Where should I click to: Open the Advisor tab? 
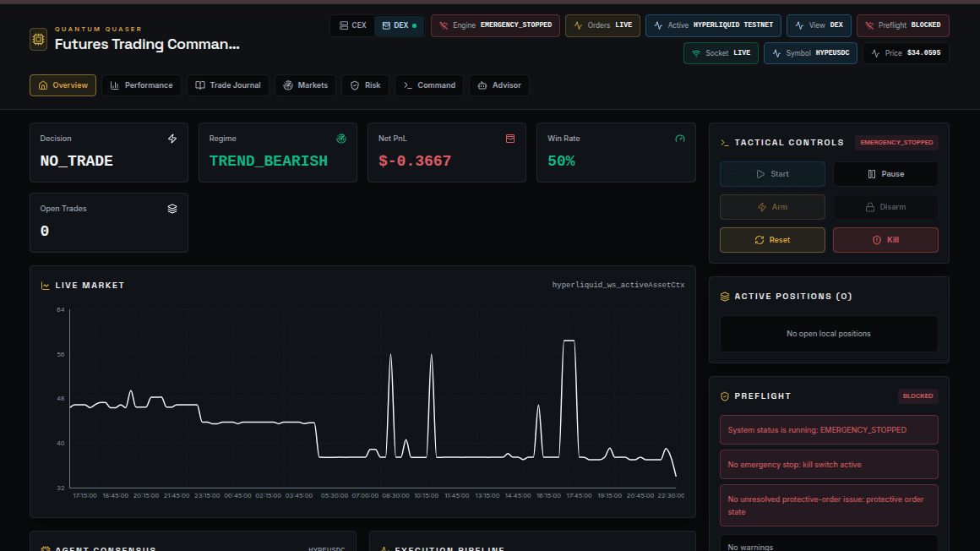[498, 85]
